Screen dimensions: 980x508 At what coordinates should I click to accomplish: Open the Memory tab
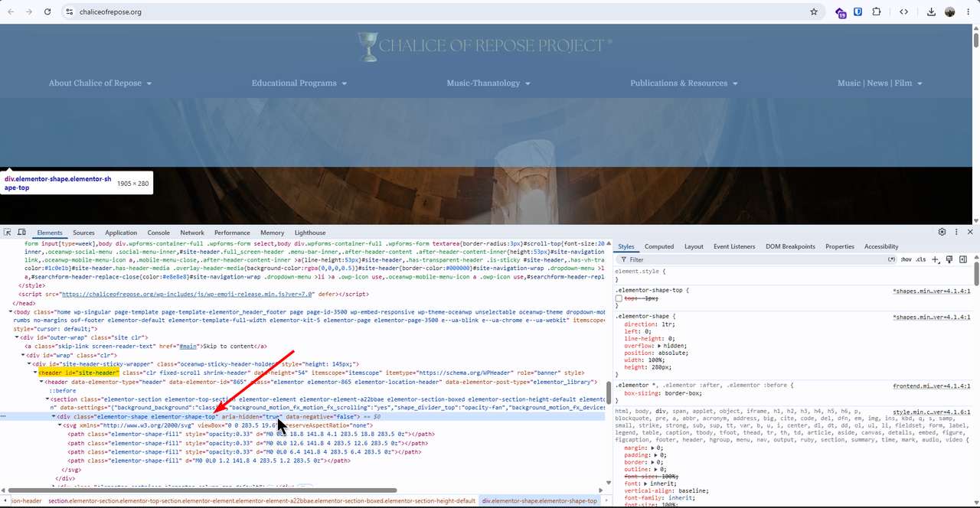[x=273, y=233]
